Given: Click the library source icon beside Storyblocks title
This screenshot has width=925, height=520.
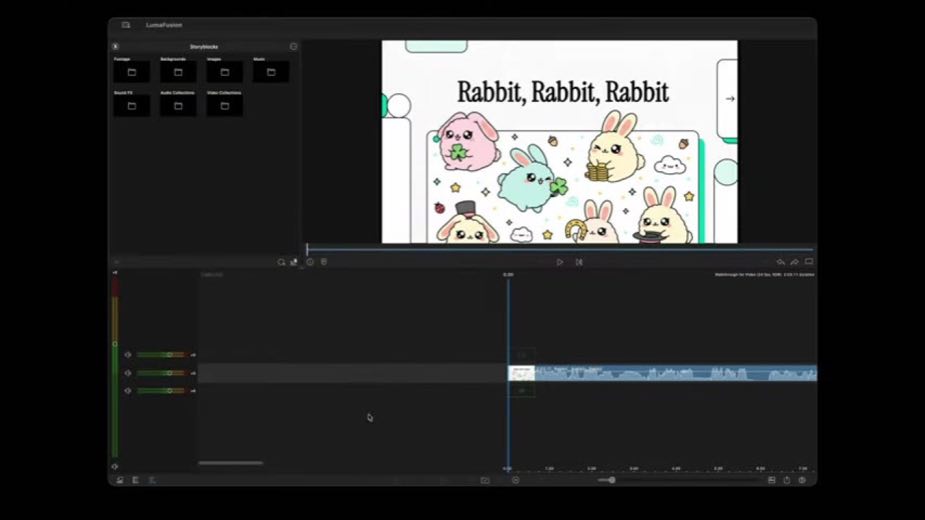Looking at the screenshot, I should (x=116, y=46).
